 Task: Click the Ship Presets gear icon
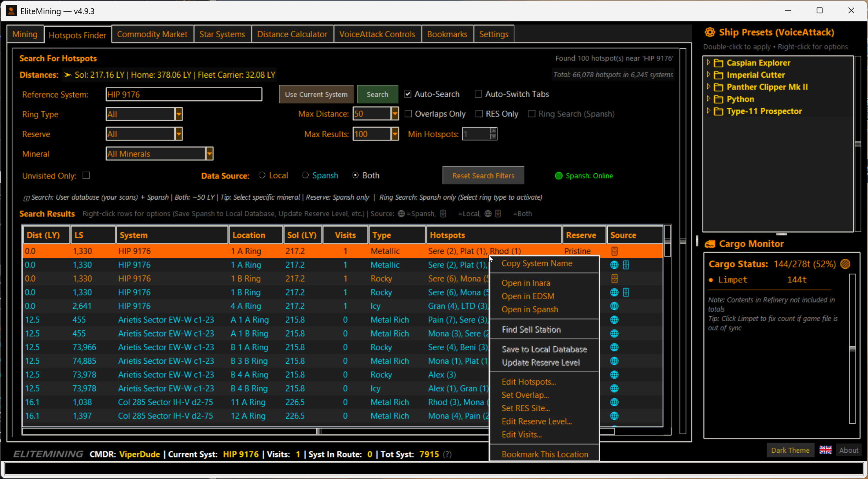pyautogui.click(x=710, y=32)
